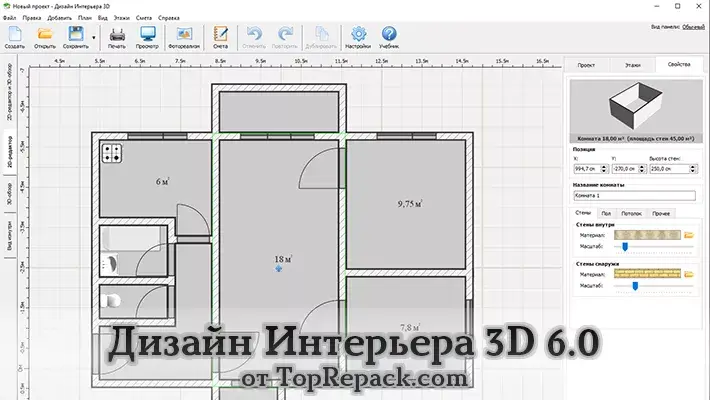Open the Правка menu
Image resolution: width=710 pixels, height=400 pixels.
pyautogui.click(x=32, y=18)
